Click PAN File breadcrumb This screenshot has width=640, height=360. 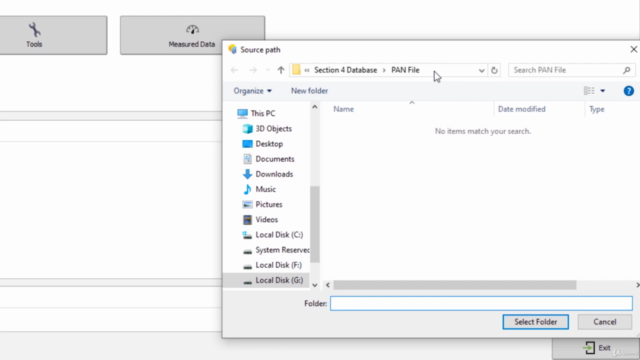(405, 70)
